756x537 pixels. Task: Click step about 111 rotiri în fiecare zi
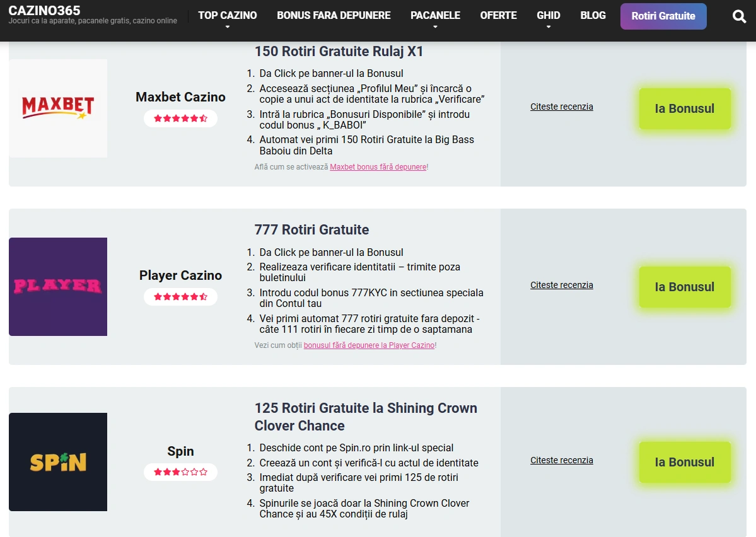[x=369, y=324]
